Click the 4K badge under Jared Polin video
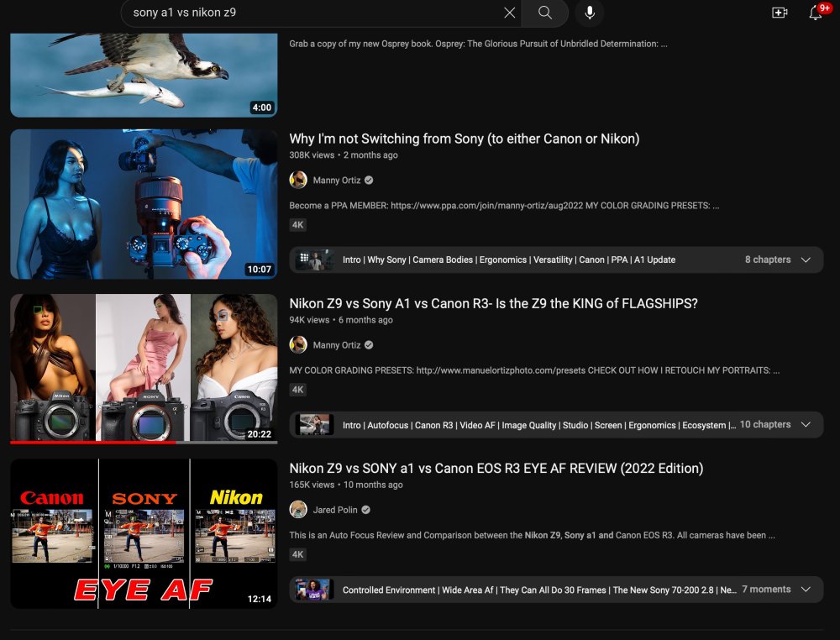Viewport: 840px width, 640px height. [x=298, y=555]
